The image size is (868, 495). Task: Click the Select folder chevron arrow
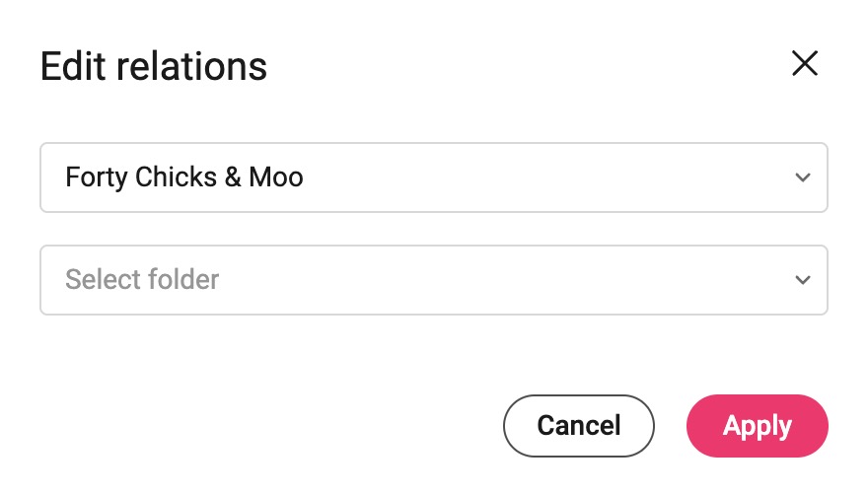(803, 280)
